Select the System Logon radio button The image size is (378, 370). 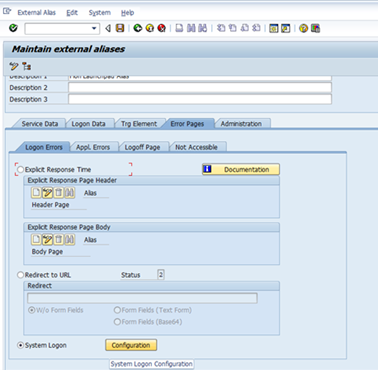[21, 345]
